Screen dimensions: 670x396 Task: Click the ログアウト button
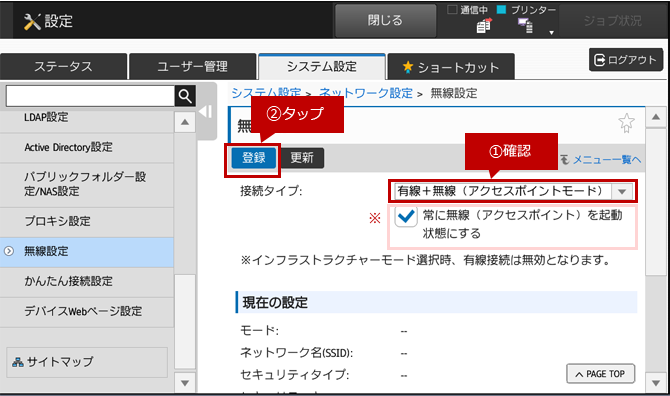[x=626, y=60]
